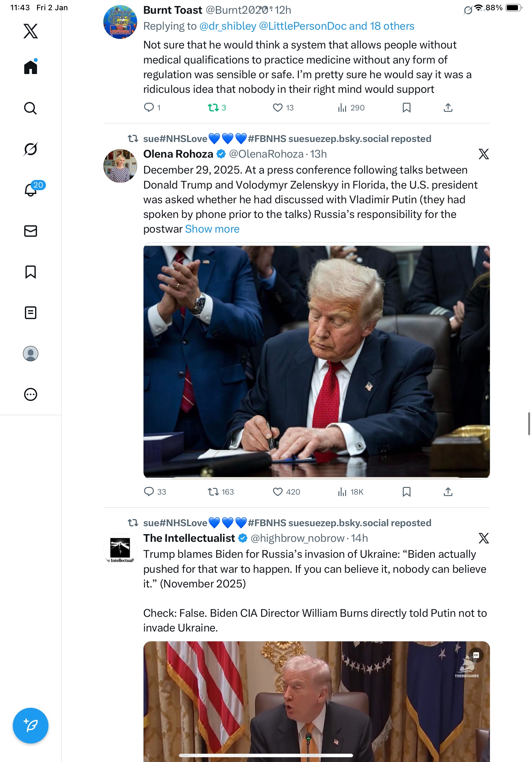Screen dimensions: 532x762
Task: Compose a new post button
Action: coord(31,726)
